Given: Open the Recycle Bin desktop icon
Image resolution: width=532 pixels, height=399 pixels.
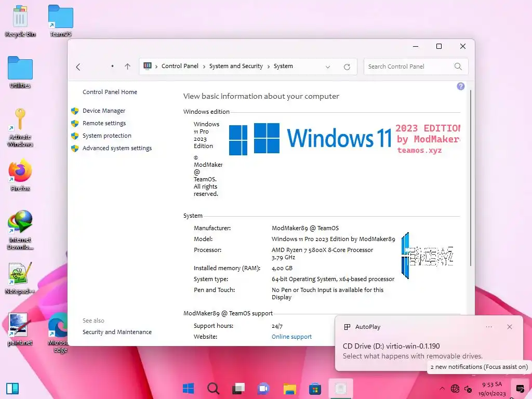Looking at the screenshot, I should pos(20,20).
